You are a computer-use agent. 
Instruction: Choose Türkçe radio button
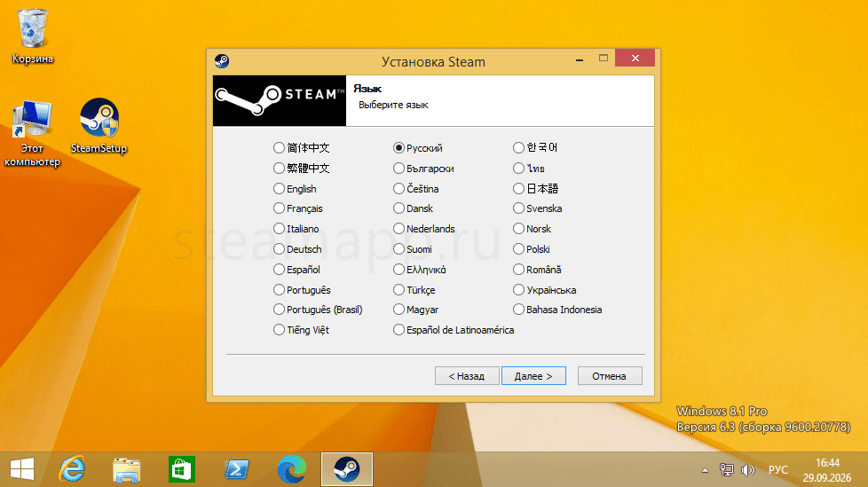(x=414, y=290)
